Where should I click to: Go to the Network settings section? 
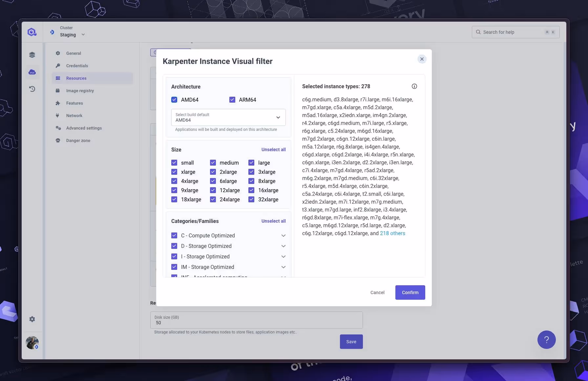tap(93, 115)
